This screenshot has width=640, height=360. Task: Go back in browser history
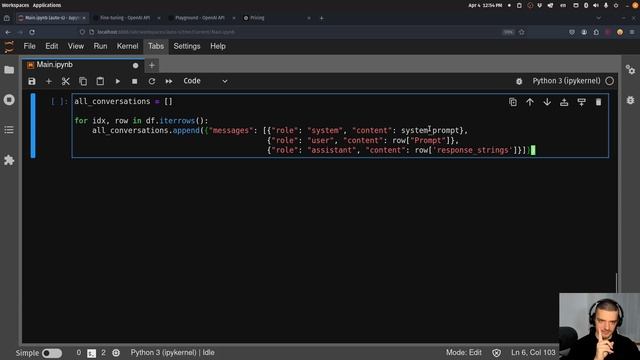[8, 32]
